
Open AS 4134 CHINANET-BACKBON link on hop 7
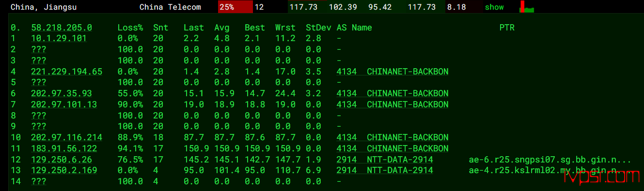point(393,104)
